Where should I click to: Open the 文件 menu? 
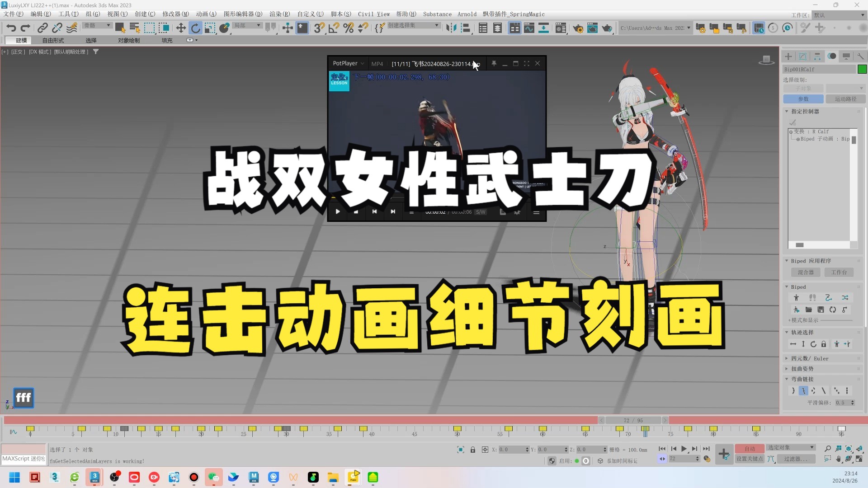tap(14, 14)
